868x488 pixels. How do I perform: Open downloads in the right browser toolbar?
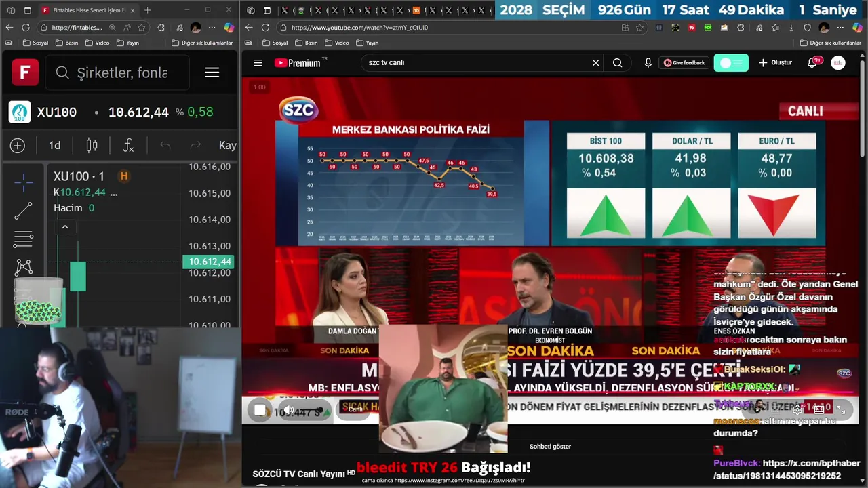[791, 28]
